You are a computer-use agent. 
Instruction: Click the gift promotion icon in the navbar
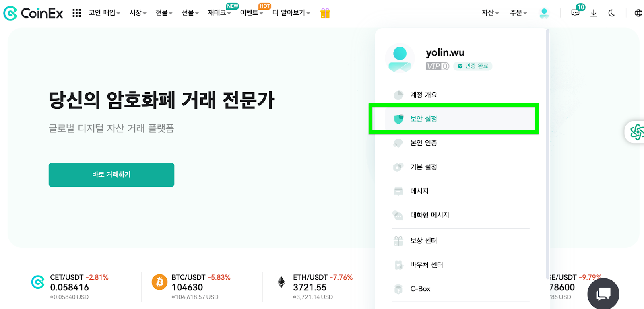pyautogui.click(x=324, y=12)
